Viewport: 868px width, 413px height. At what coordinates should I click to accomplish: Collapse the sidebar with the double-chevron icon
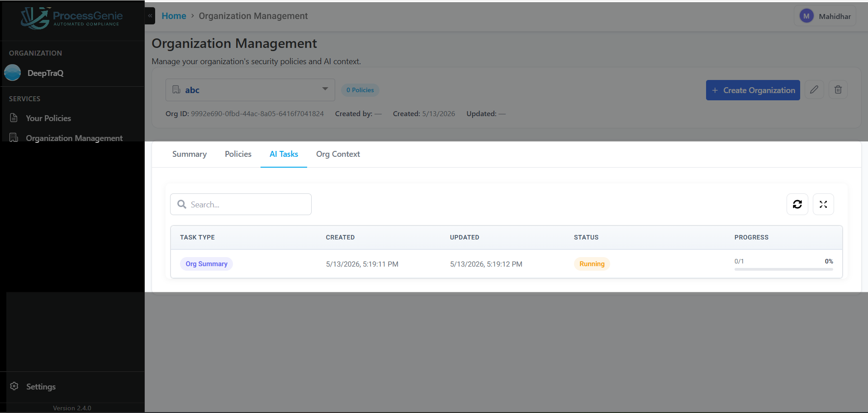pos(150,16)
